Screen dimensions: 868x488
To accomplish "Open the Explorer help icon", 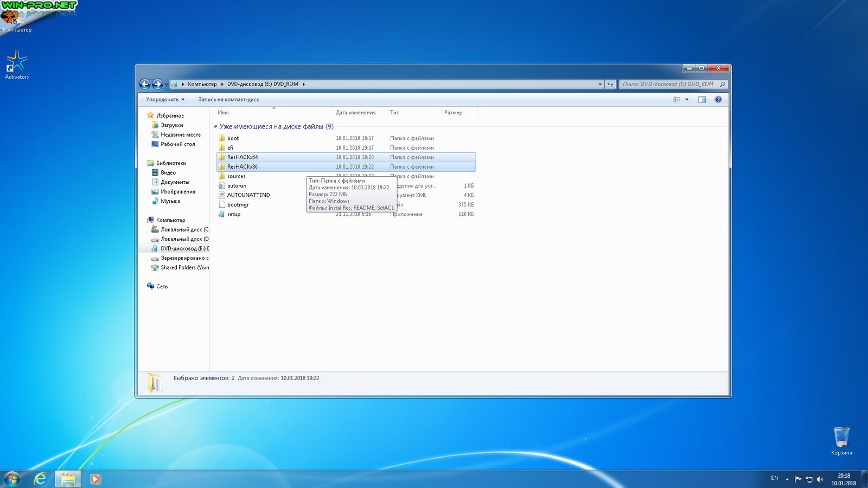I will [x=718, y=99].
